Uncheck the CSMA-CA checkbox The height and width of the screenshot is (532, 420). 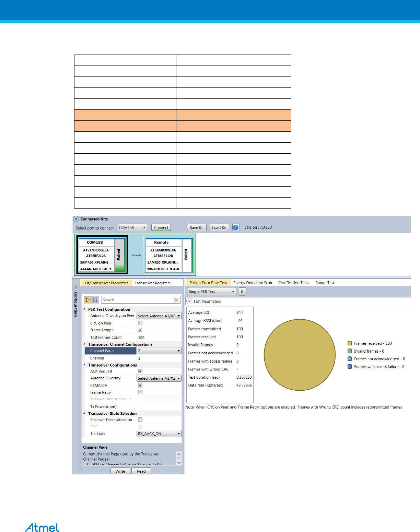tap(140, 386)
